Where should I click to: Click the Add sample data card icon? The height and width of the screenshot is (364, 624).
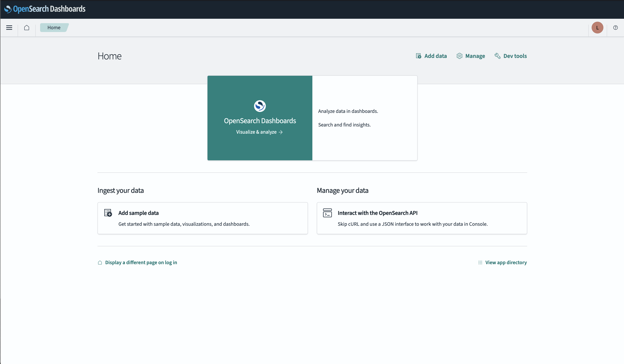108,213
